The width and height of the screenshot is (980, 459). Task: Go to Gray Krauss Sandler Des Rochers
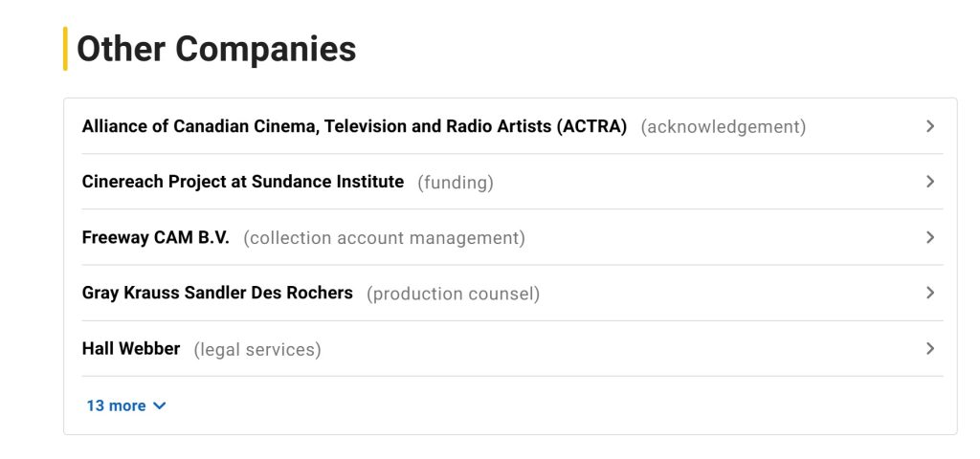tap(217, 293)
